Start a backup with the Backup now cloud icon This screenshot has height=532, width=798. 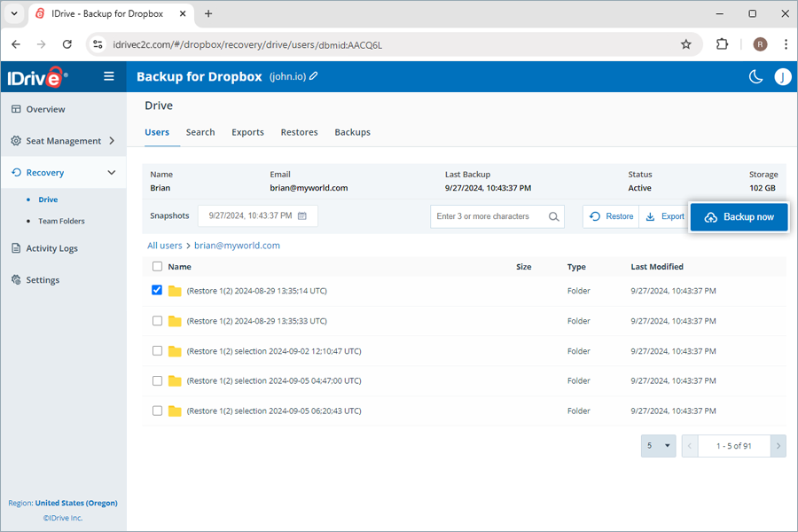pos(709,216)
